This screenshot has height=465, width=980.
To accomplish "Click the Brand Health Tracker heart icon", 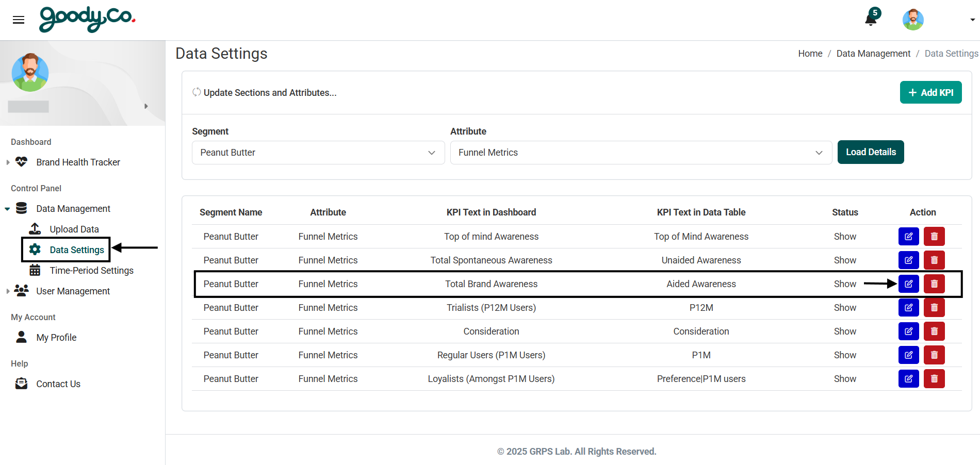I will coord(21,162).
